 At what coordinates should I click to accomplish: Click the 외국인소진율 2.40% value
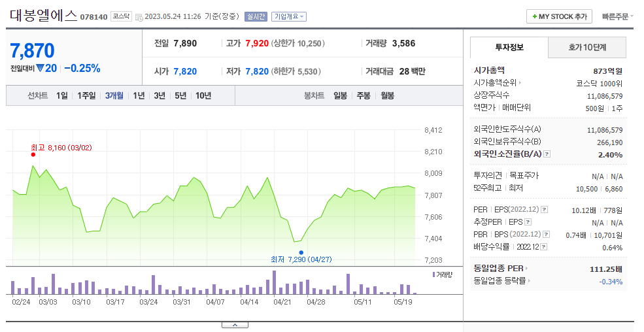[x=611, y=155]
